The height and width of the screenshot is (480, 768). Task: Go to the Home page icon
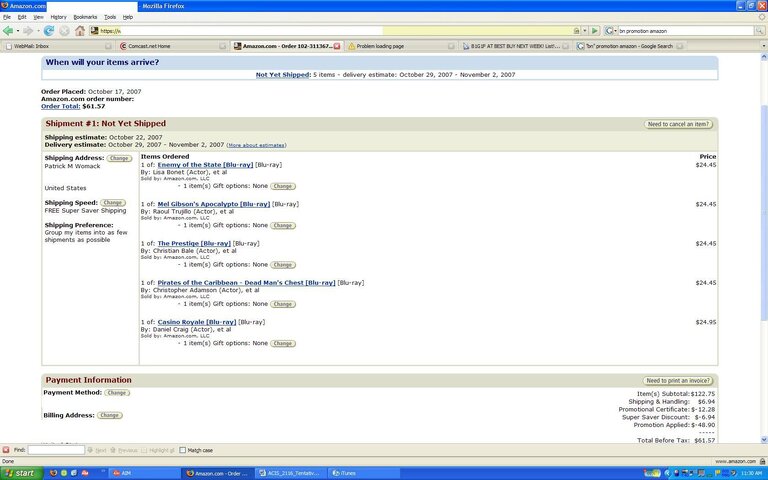pyautogui.click(x=80, y=31)
